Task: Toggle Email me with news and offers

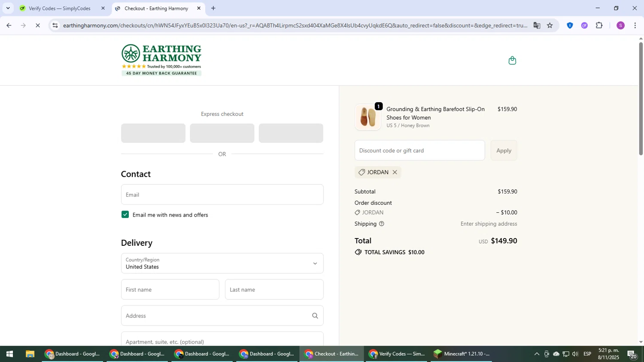Action: pyautogui.click(x=125, y=214)
